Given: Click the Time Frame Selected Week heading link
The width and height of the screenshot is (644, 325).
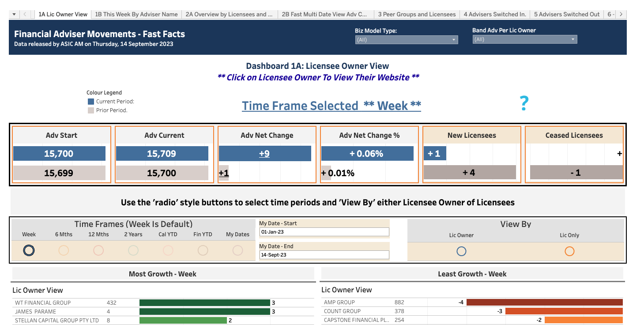Looking at the screenshot, I should [331, 106].
